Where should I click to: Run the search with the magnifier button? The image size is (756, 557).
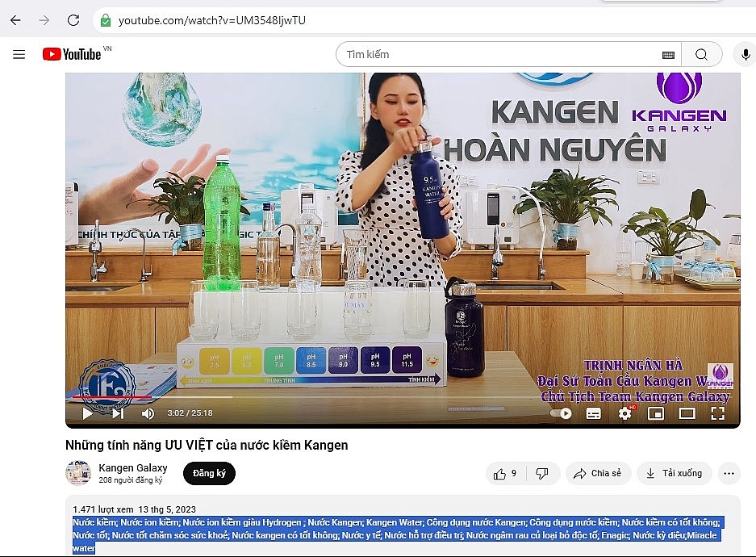[x=701, y=55]
